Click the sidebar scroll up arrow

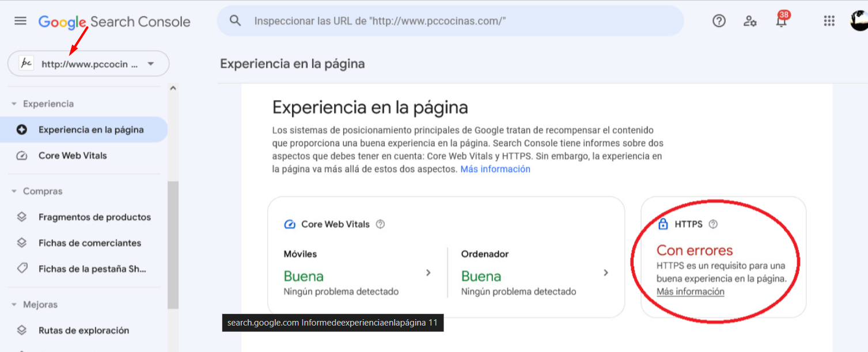coord(173,89)
